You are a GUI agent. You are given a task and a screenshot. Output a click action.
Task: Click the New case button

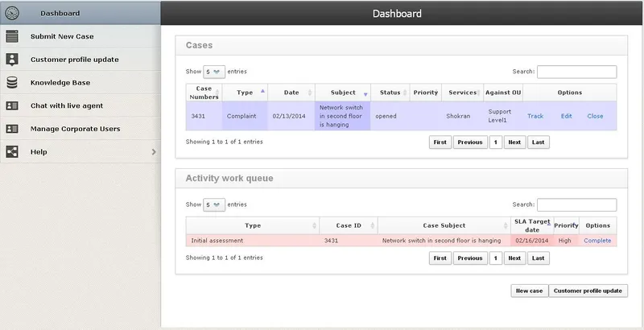(530, 291)
